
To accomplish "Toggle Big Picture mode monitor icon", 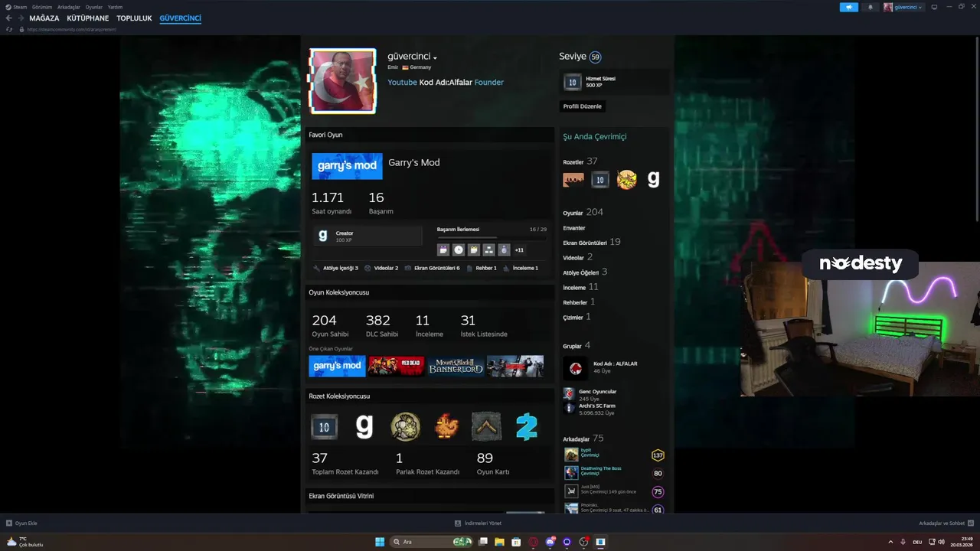I will point(934,7).
